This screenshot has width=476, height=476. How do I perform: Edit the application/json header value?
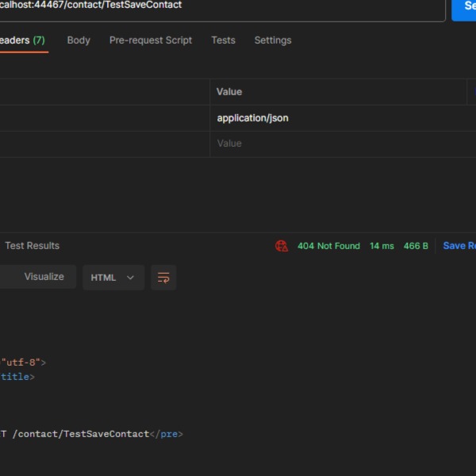click(x=253, y=118)
